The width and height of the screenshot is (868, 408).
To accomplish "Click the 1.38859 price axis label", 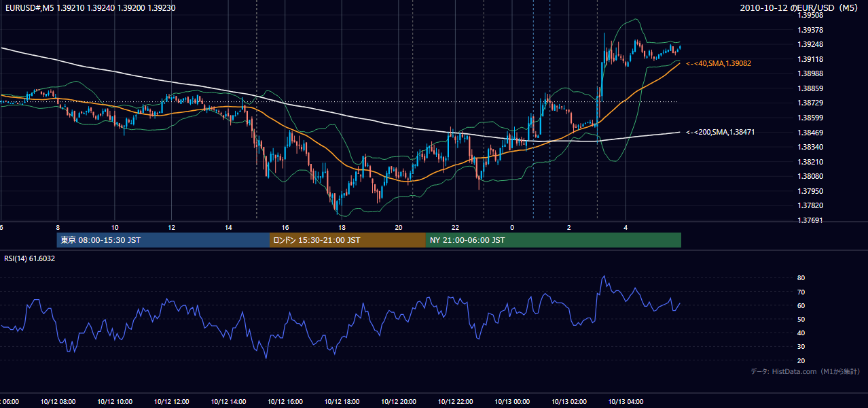I will [810, 88].
